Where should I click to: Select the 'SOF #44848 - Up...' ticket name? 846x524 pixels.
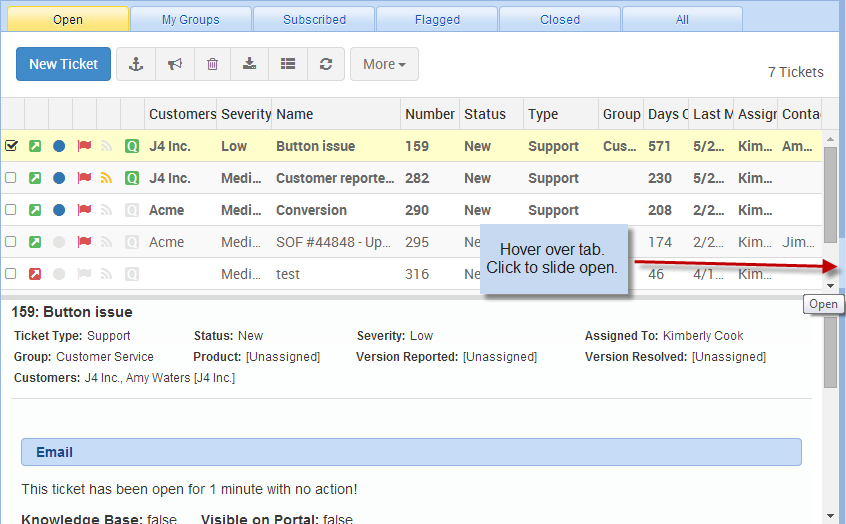click(x=333, y=242)
